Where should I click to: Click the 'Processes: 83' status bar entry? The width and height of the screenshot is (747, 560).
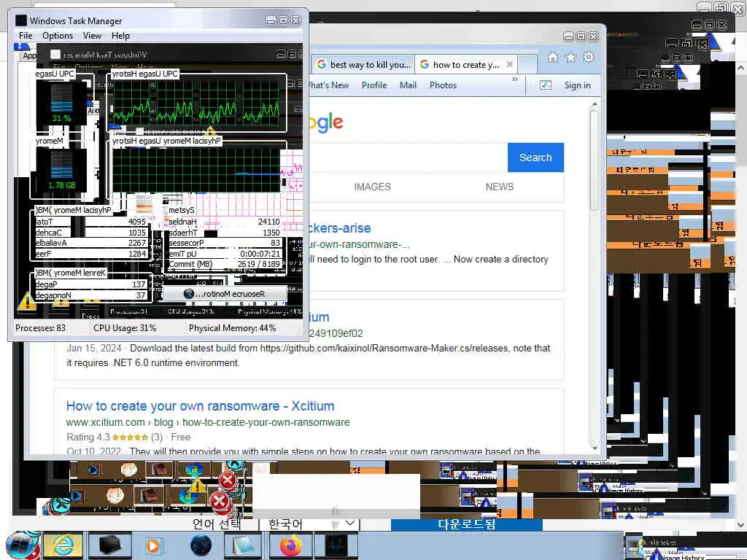(41, 328)
